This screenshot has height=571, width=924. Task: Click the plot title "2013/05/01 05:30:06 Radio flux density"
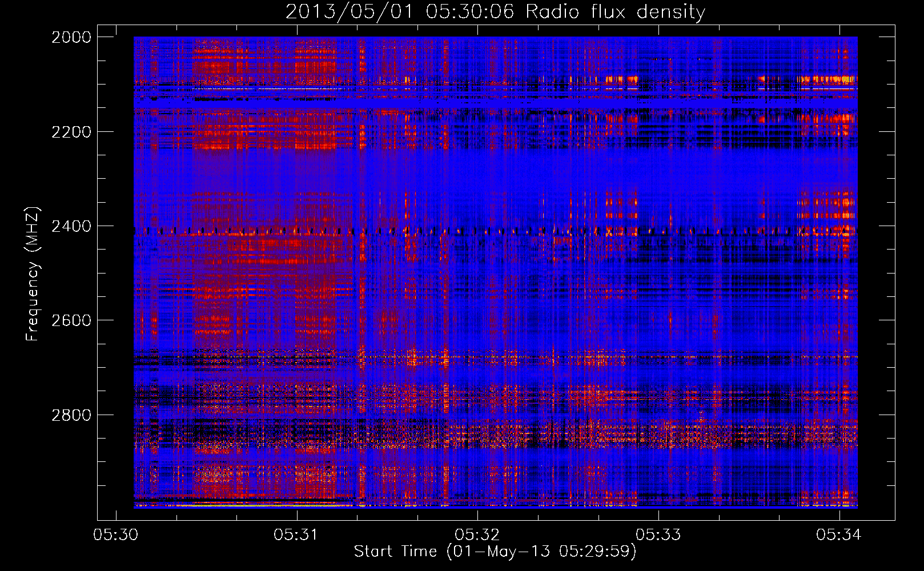click(495, 11)
